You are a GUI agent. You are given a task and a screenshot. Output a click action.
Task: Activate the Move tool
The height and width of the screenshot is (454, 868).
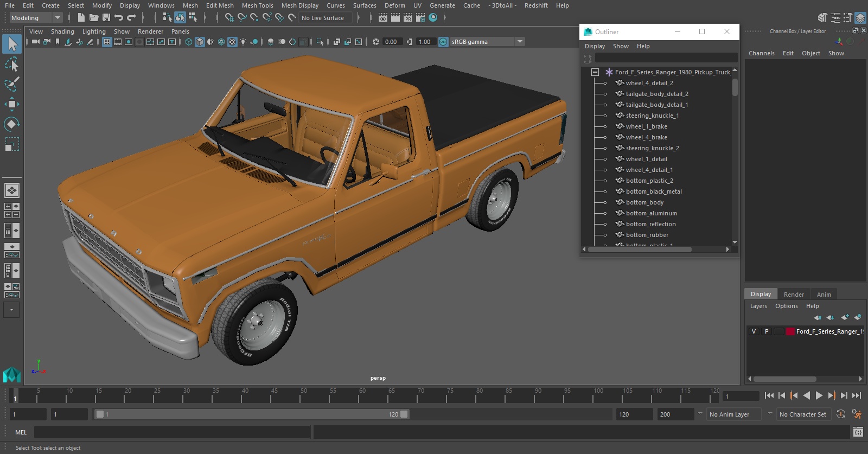pos(12,104)
